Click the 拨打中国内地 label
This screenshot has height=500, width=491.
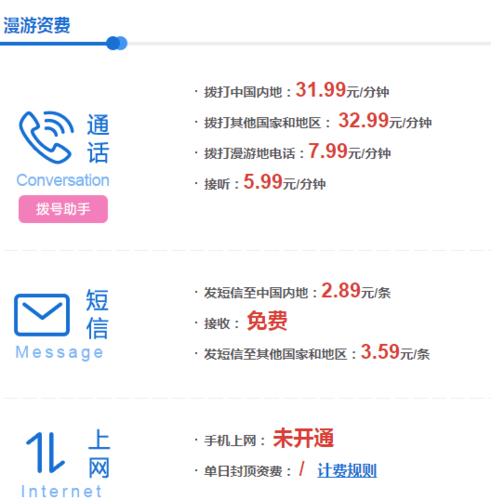pos(243,92)
